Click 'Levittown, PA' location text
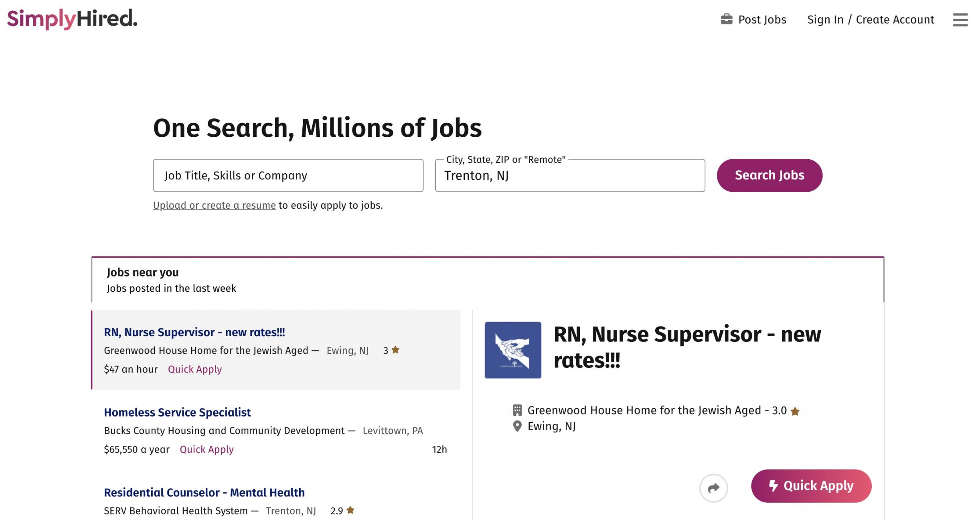Image resolution: width=980 pixels, height=520 pixels. pyautogui.click(x=393, y=431)
